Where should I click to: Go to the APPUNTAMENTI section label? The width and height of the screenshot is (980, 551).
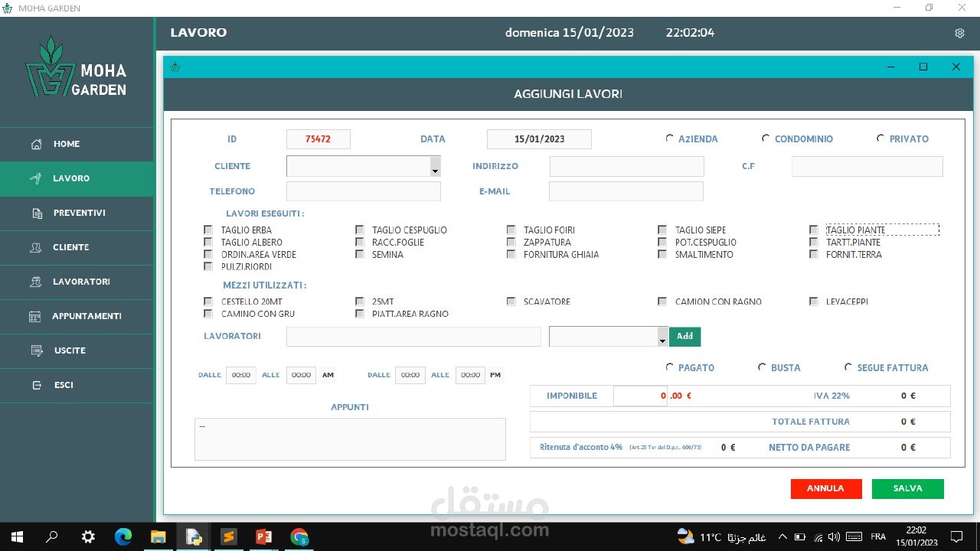point(87,316)
